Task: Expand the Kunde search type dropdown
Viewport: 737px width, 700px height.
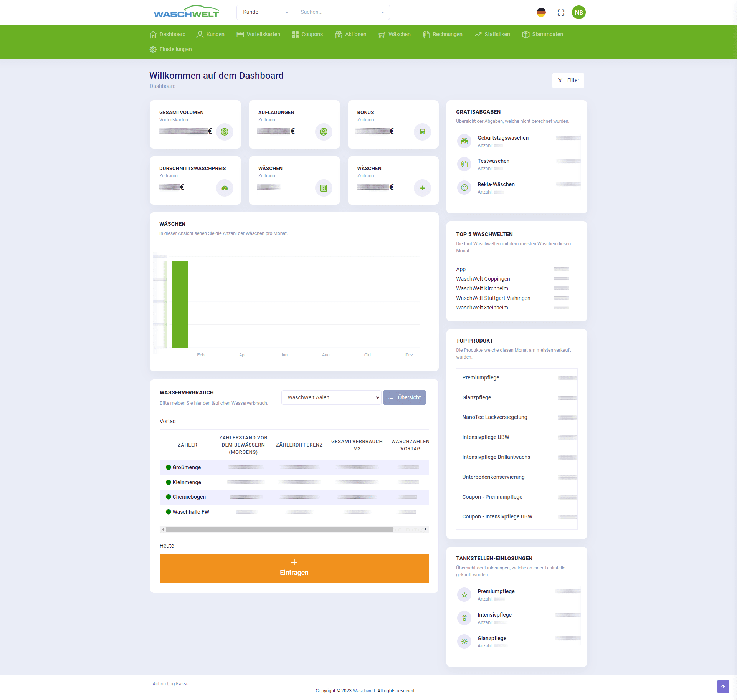Action: pyautogui.click(x=265, y=12)
